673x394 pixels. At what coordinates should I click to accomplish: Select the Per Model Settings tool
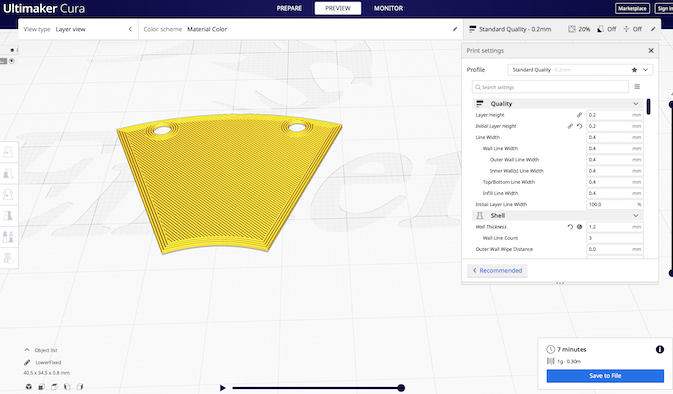click(x=8, y=236)
